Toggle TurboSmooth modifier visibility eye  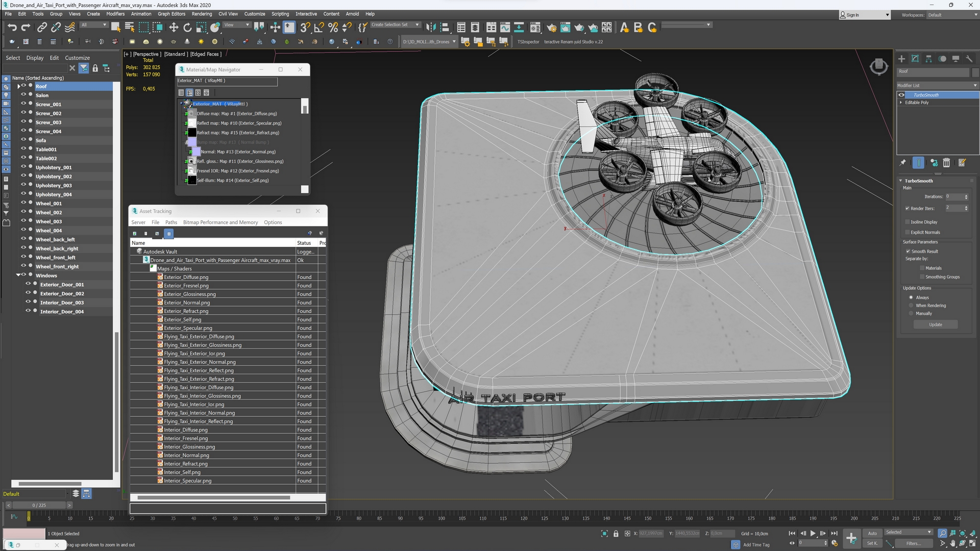[901, 95]
